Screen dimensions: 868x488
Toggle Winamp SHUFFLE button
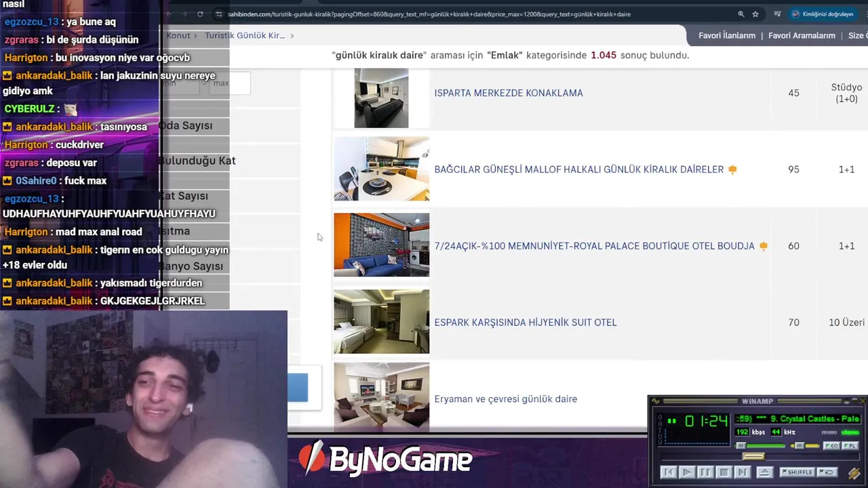click(797, 472)
